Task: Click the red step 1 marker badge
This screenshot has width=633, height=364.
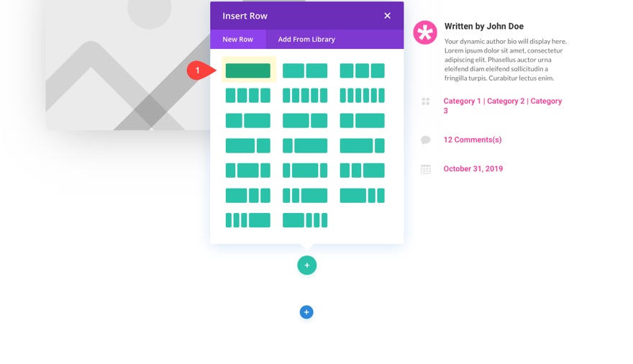Action: 199,70
